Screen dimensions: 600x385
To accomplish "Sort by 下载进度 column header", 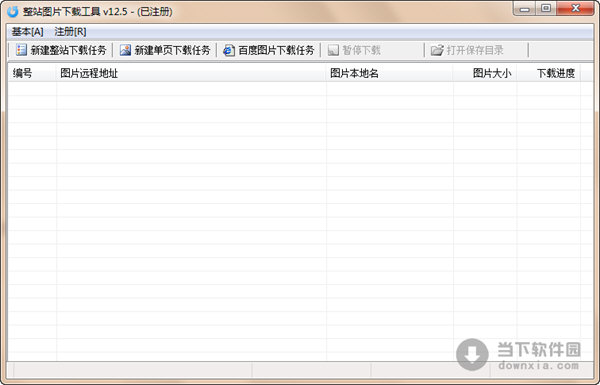I will (549, 73).
